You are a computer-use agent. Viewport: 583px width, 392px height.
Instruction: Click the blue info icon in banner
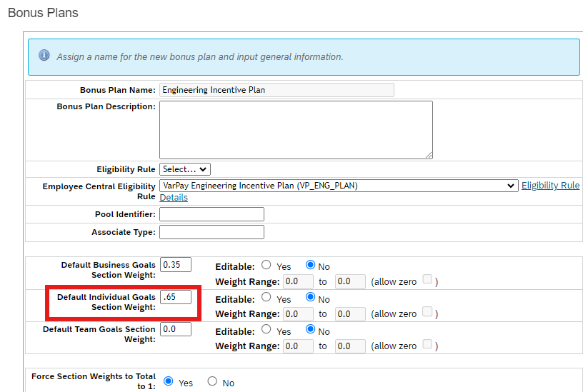point(44,56)
